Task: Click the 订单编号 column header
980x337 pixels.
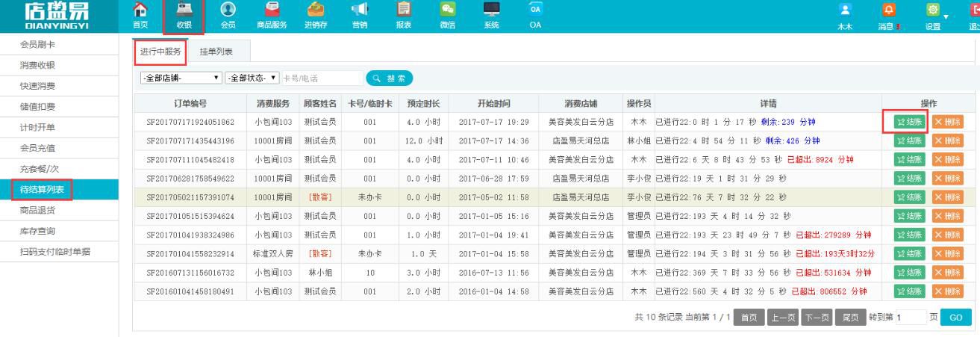Action: pyautogui.click(x=190, y=103)
